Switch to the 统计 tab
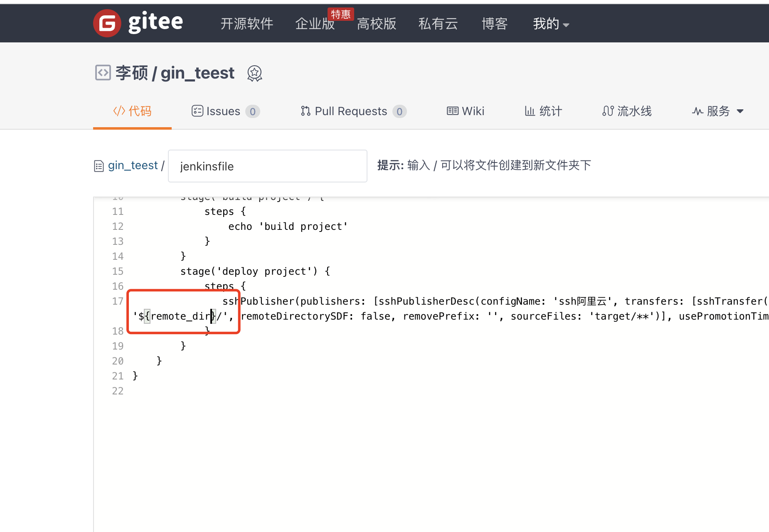Viewport: 769px width, 532px height. tap(543, 111)
